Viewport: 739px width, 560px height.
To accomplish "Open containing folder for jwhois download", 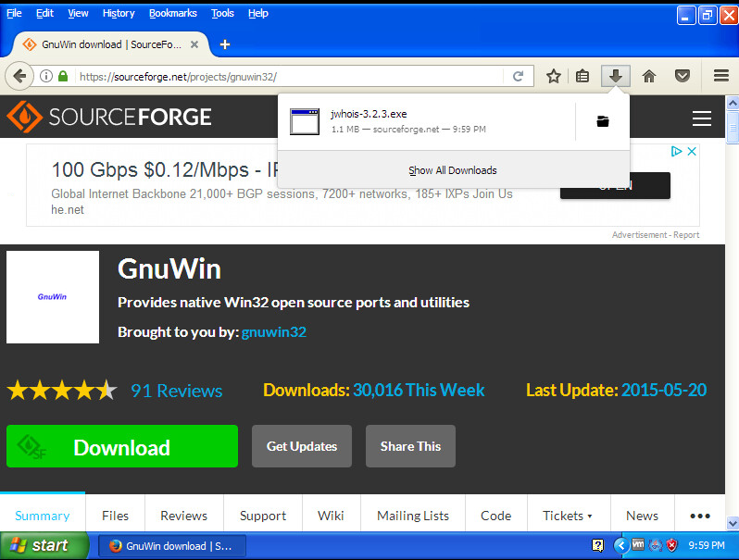I will tap(603, 121).
